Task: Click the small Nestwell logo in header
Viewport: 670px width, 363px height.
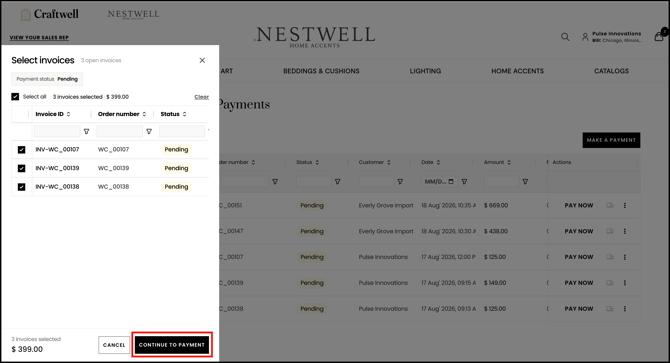Action: point(133,15)
